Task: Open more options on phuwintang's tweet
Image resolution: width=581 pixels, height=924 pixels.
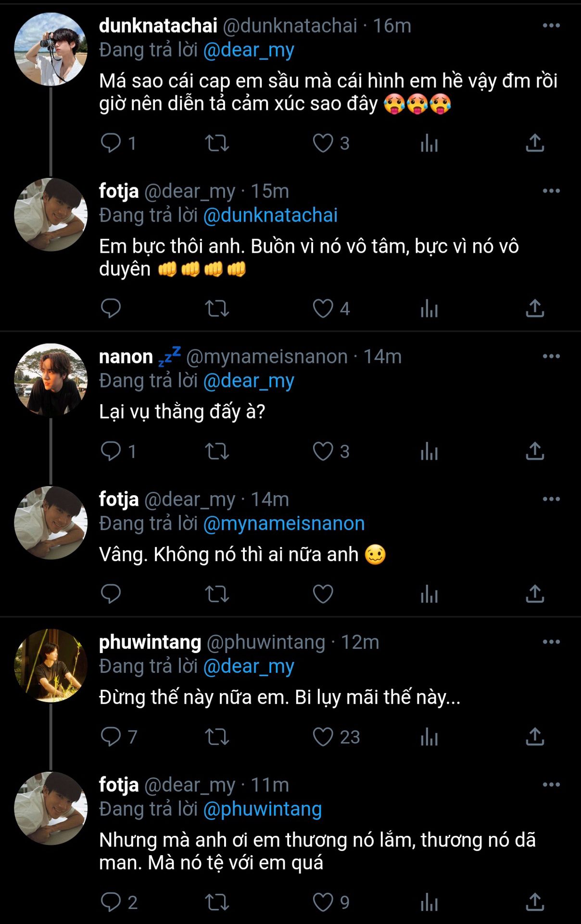Action: pyautogui.click(x=551, y=642)
